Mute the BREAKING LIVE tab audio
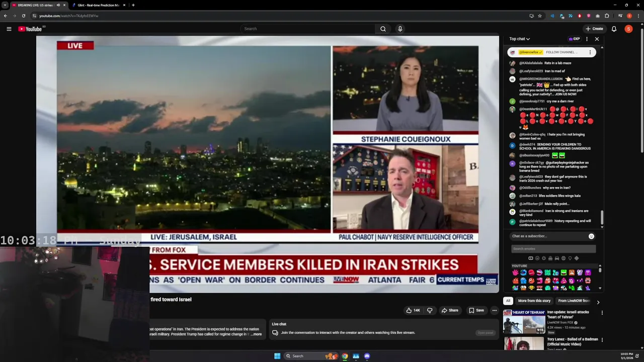The image size is (644, 362). click(x=58, y=5)
